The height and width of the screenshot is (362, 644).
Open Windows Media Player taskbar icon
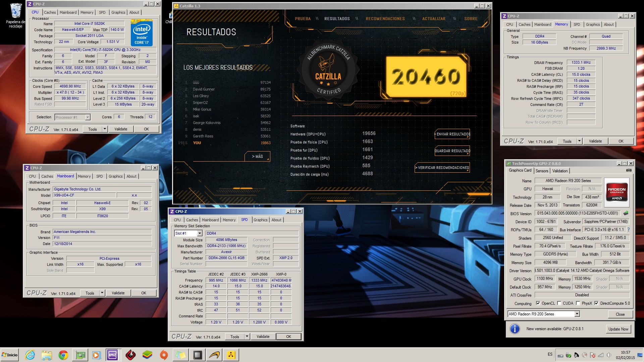[x=96, y=355]
